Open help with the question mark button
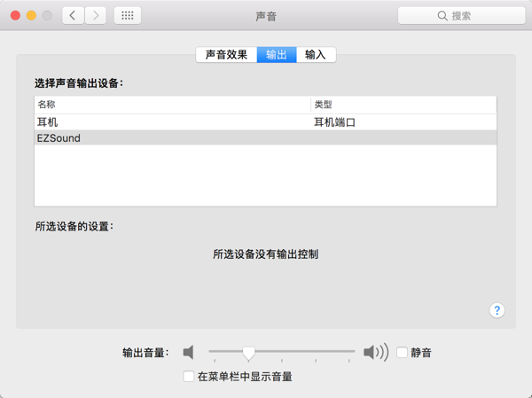 [497, 310]
